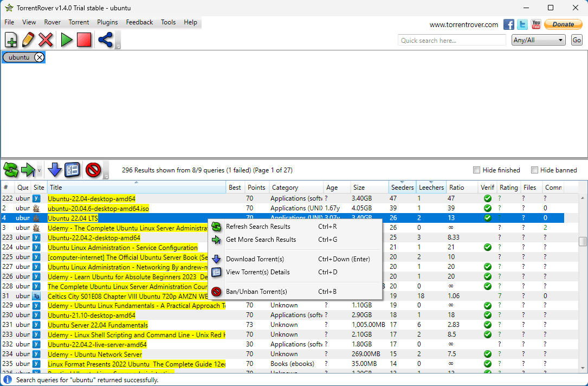Focus the Quick search input field
The image size is (588, 386).
coord(452,40)
